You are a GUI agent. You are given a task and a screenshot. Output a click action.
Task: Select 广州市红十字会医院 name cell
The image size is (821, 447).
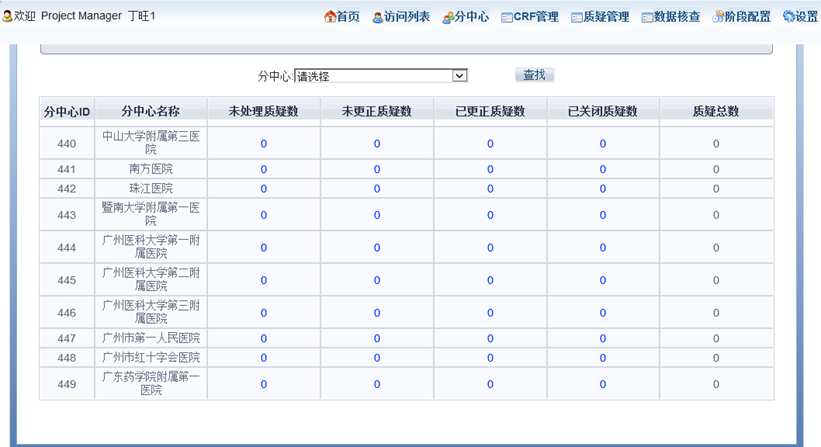click(151, 357)
